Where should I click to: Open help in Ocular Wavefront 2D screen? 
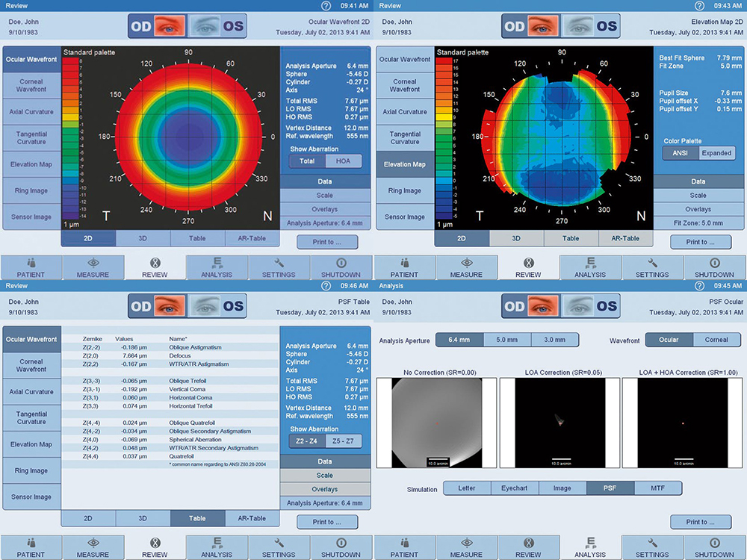coord(326,6)
